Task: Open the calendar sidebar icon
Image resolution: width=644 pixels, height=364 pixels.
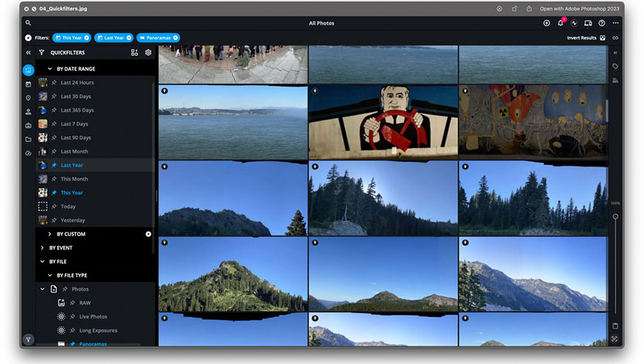Action: [x=28, y=84]
